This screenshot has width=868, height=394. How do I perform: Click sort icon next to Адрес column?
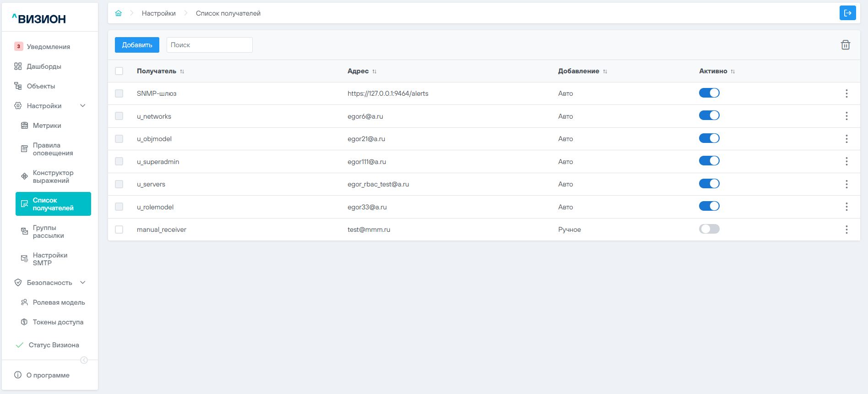tap(374, 71)
